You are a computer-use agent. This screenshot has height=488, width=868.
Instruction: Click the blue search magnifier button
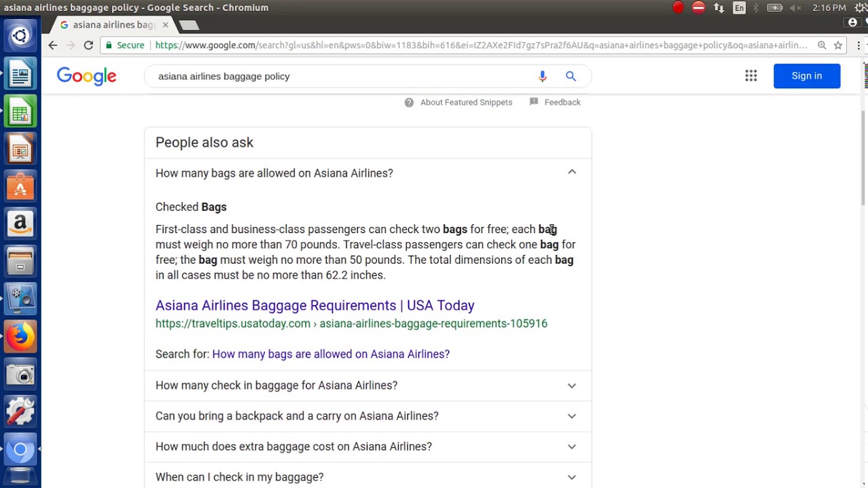[x=571, y=76]
